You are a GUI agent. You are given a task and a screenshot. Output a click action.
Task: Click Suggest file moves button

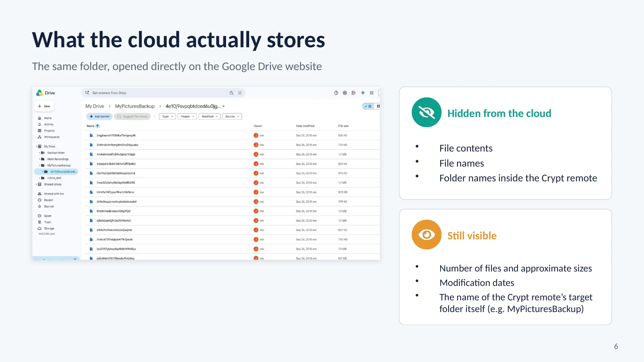pyautogui.click(x=132, y=117)
